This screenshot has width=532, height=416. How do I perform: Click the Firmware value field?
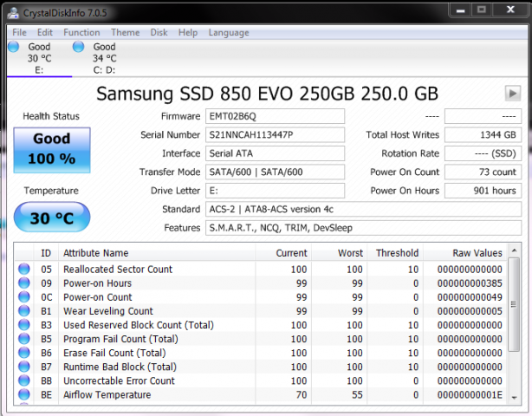click(274, 116)
